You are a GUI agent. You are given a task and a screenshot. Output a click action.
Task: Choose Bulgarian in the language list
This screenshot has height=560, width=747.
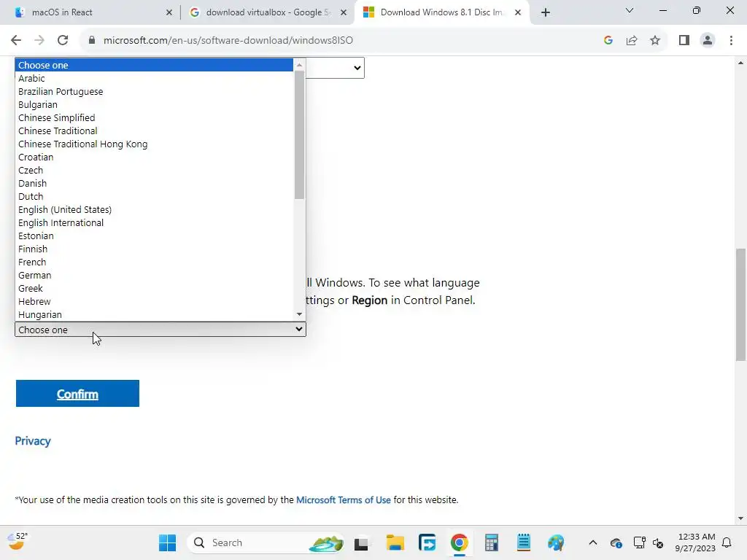coord(154,105)
